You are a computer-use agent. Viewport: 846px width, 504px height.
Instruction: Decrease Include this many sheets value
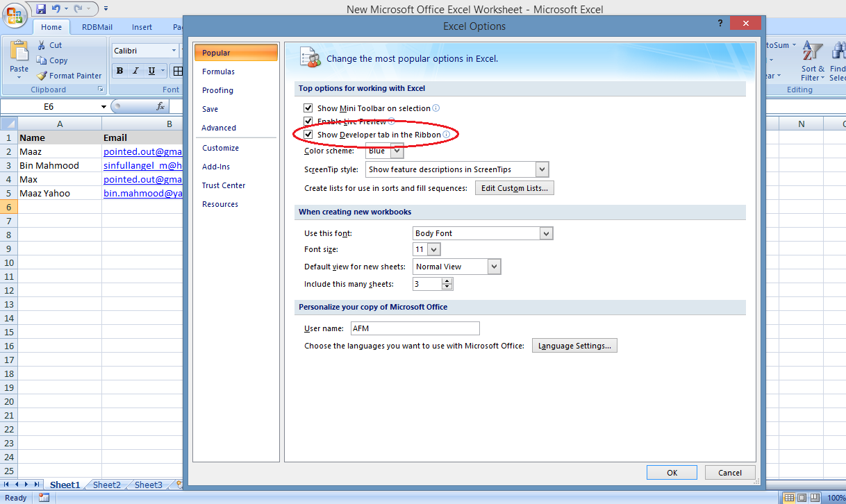tap(447, 287)
